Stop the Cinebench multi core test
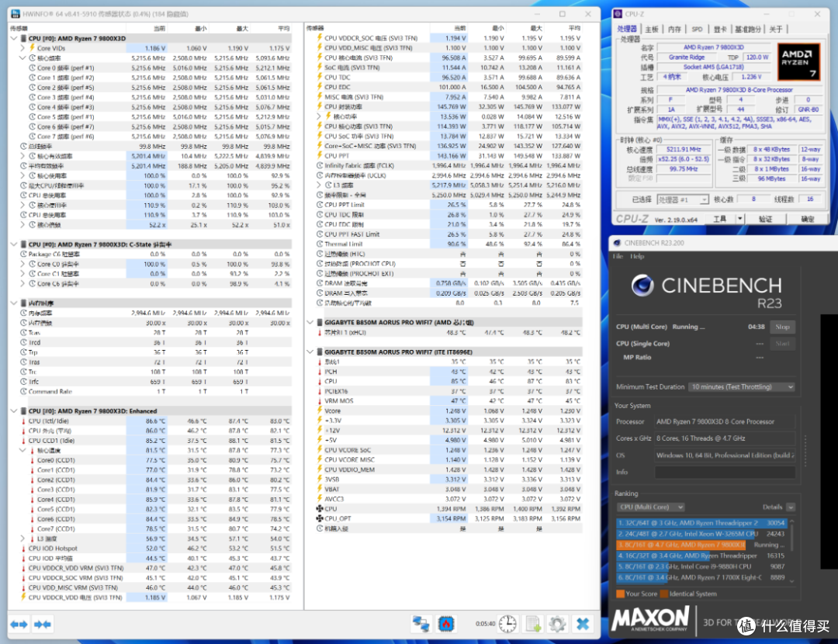 tap(782, 327)
